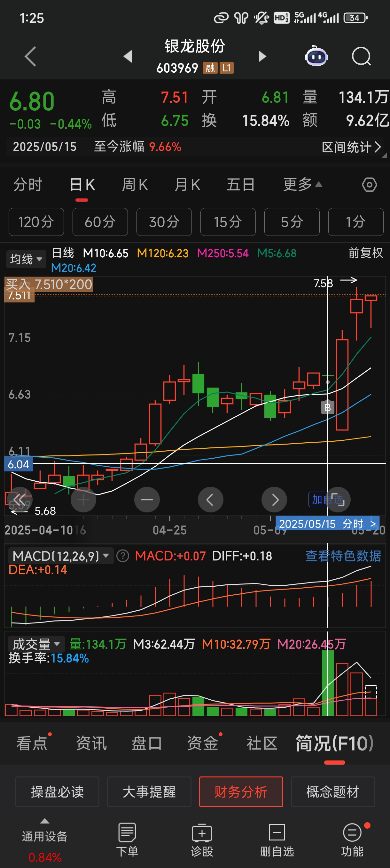Tap stock name 银龙股份 title
Image resolution: width=390 pixels, height=868 pixels.
point(195,46)
